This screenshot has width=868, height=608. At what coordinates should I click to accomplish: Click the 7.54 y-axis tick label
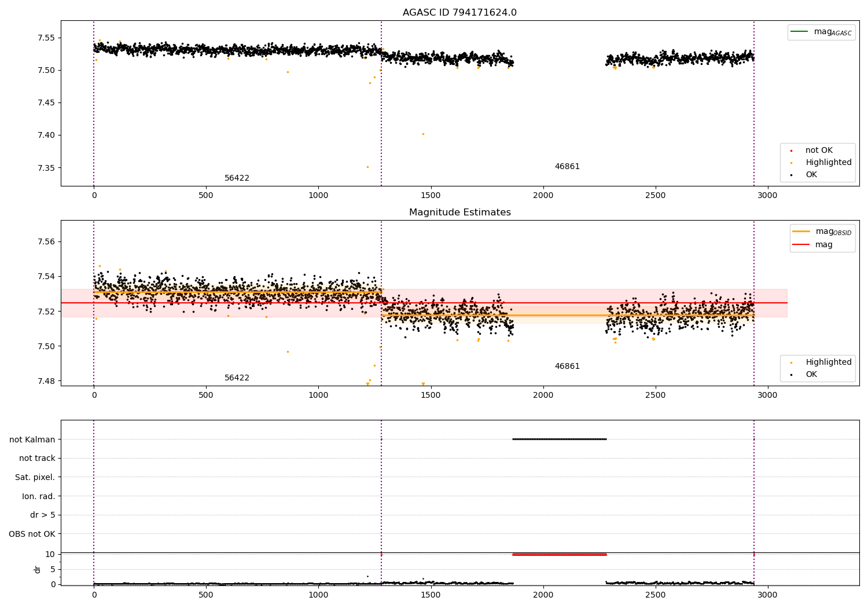46,276
